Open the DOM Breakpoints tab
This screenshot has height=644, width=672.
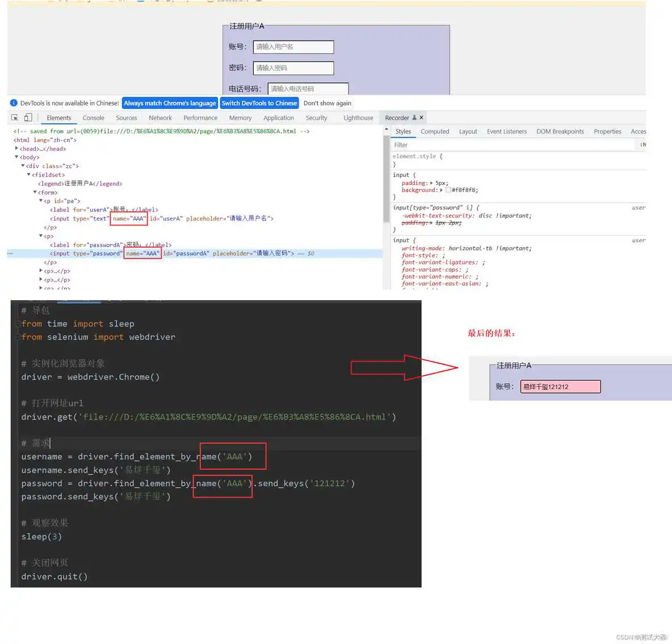pyautogui.click(x=560, y=131)
